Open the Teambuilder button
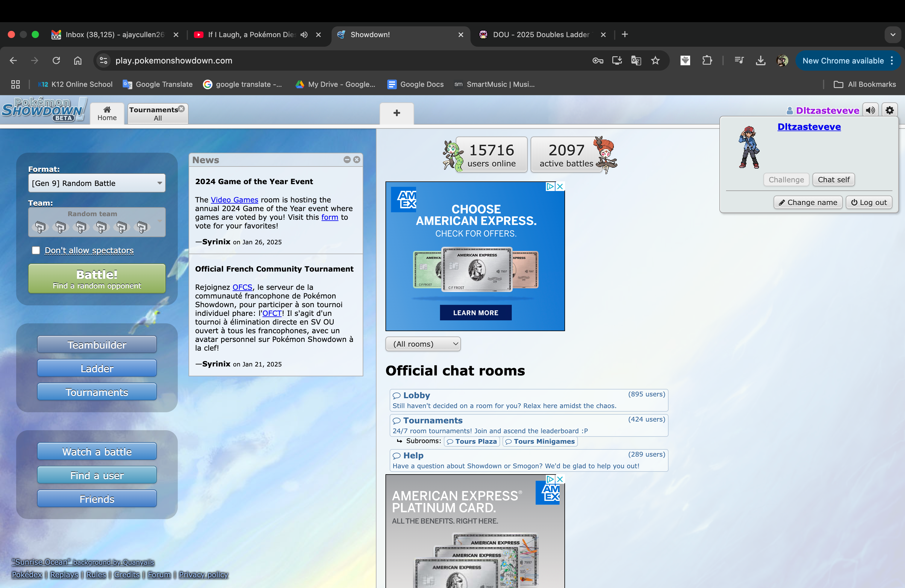905x588 pixels. pos(97,345)
